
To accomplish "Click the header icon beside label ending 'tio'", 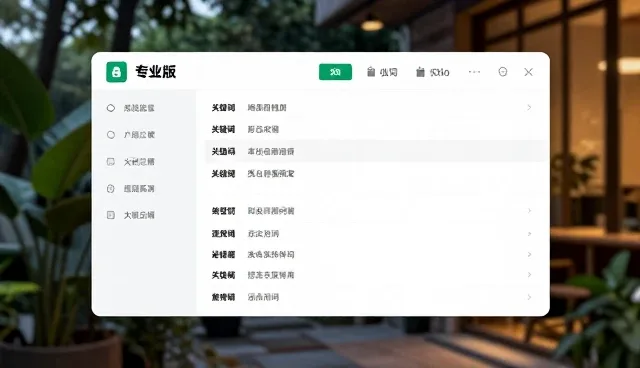I will (x=420, y=72).
